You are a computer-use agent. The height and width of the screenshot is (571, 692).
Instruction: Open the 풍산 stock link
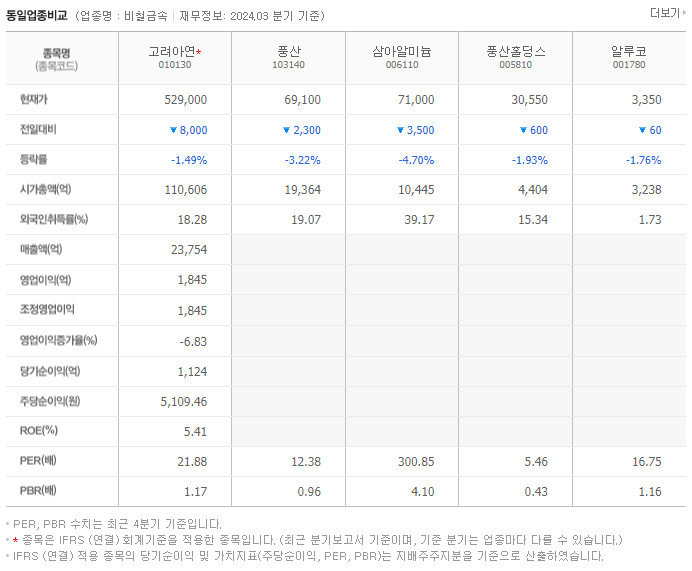point(289,52)
